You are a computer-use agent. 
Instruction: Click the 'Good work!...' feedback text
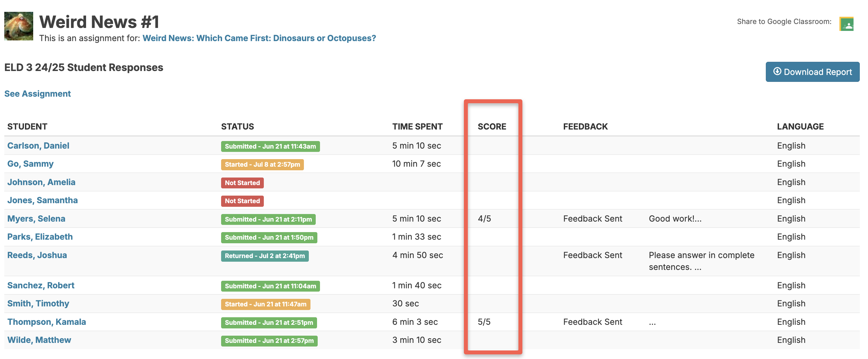pyautogui.click(x=675, y=219)
